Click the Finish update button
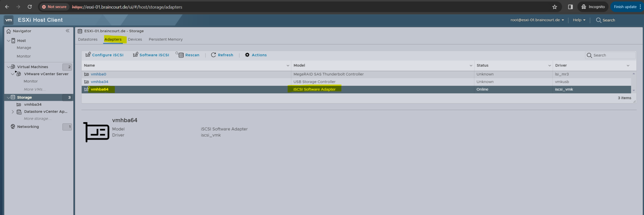Image resolution: width=644 pixels, height=215 pixels. click(x=627, y=7)
